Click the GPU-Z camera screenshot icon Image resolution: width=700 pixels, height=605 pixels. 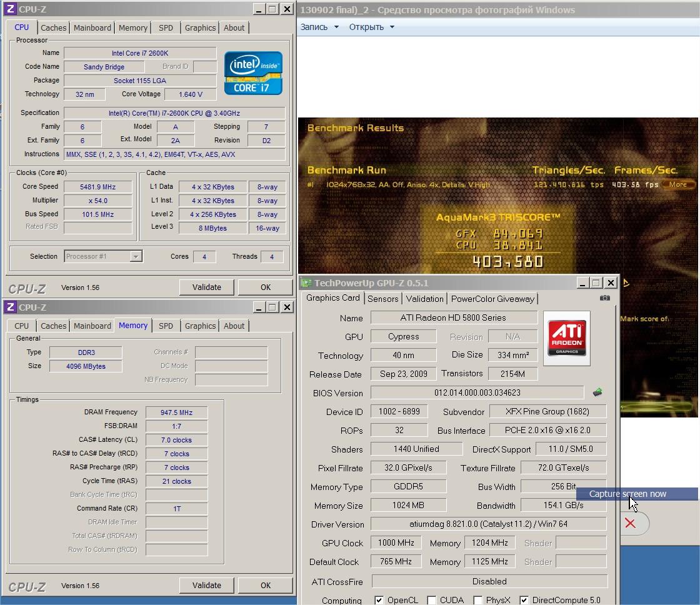tap(605, 297)
